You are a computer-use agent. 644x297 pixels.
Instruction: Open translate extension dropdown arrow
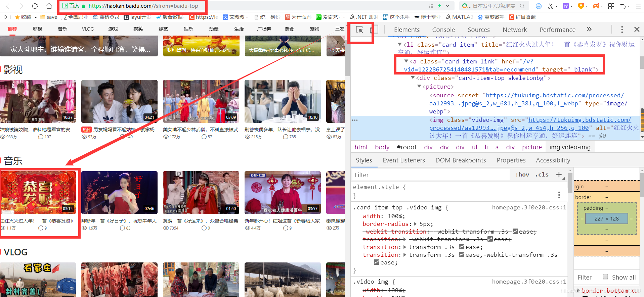pos(571,6)
